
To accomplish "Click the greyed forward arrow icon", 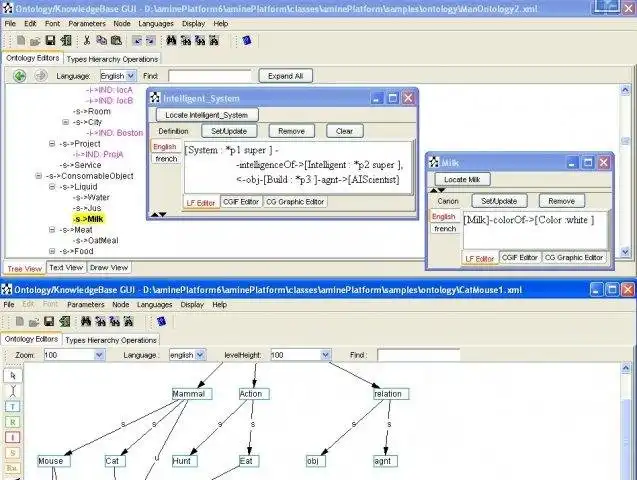I will pyautogui.click(x=41, y=76).
